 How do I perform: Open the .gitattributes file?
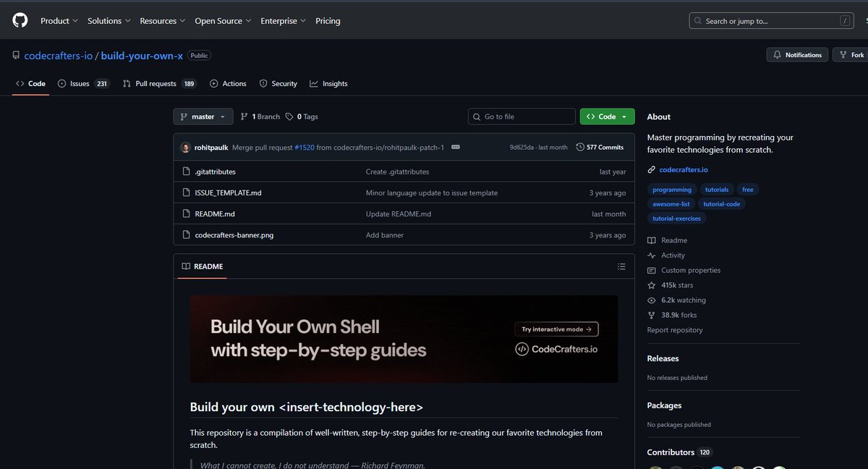pyautogui.click(x=215, y=172)
